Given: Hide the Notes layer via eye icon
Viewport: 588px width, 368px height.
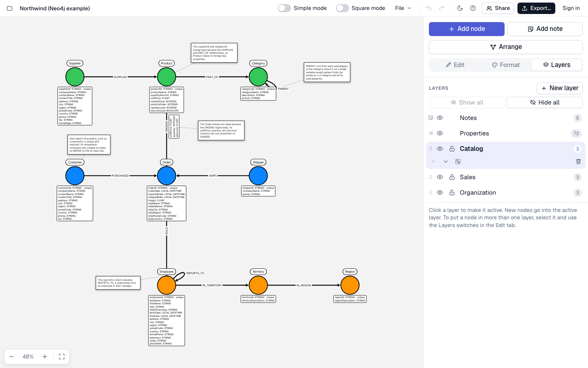Looking at the screenshot, I should tap(440, 118).
